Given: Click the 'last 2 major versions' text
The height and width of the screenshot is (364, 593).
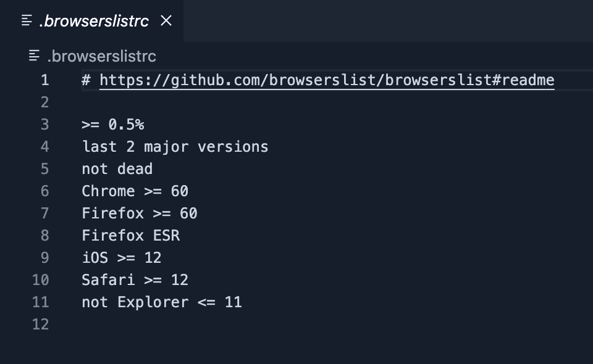Looking at the screenshot, I should (x=175, y=146).
